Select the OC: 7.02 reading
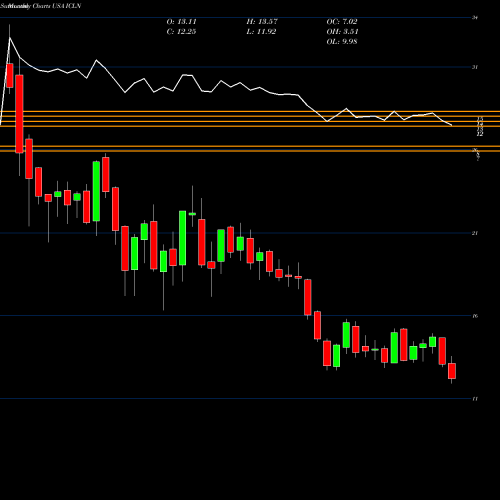 click(342, 22)
